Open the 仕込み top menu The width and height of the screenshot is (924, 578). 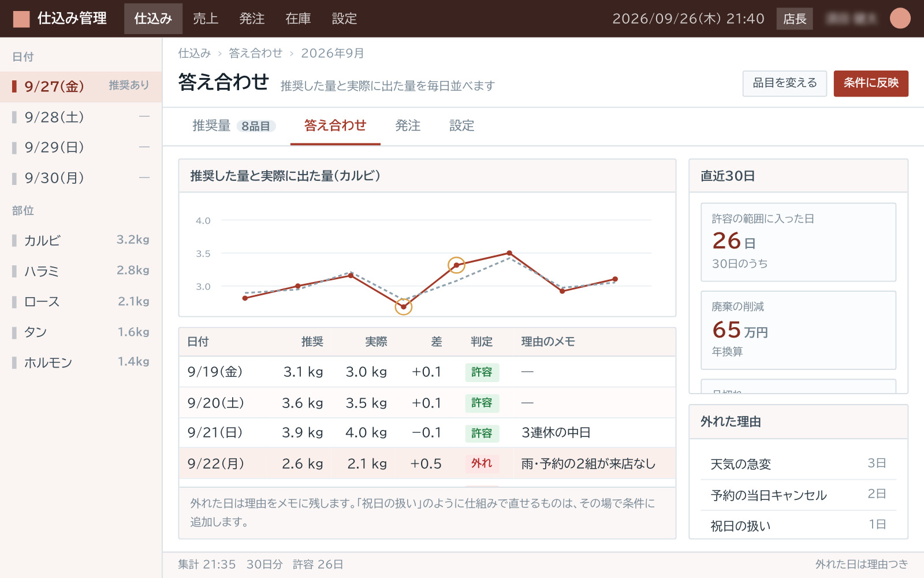click(x=153, y=18)
